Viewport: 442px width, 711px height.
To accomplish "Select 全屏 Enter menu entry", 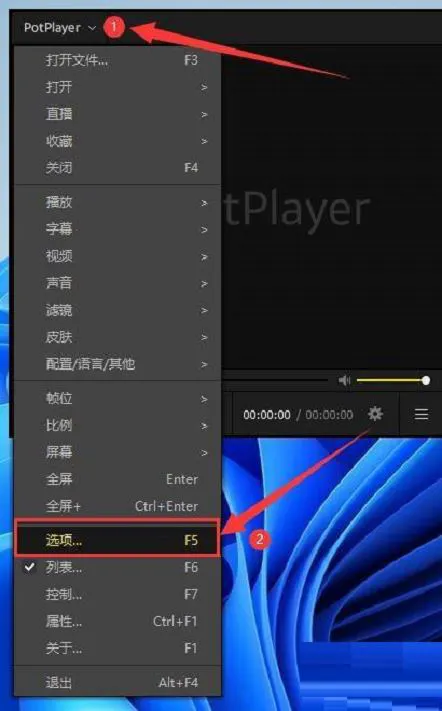I will pos(118,479).
